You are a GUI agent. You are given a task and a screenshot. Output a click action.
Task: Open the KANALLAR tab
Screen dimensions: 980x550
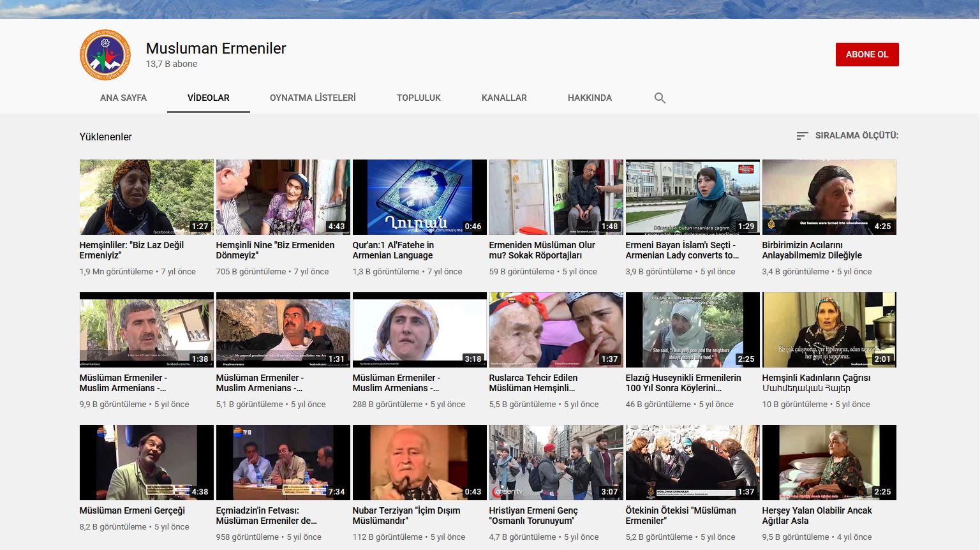pos(504,98)
